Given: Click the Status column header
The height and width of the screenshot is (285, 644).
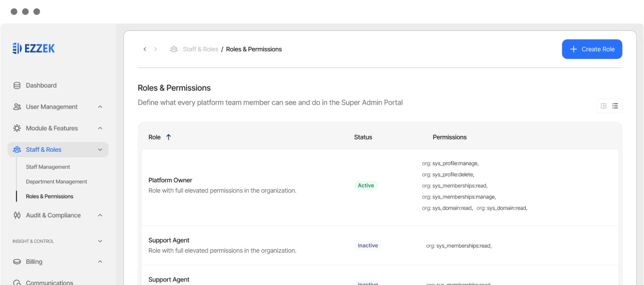Looking at the screenshot, I should pyautogui.click(x=363, y=137).
